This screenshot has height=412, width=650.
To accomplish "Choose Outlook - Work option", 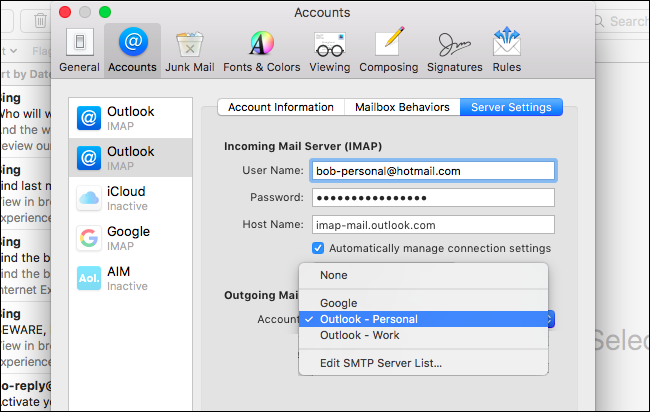I will click(x=423, y=335).
